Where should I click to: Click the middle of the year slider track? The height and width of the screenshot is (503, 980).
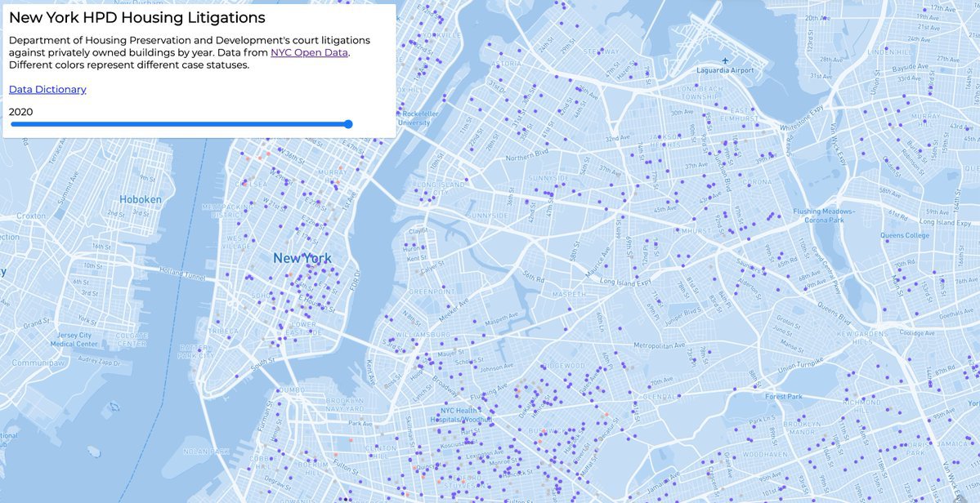(x=180, y=124)
